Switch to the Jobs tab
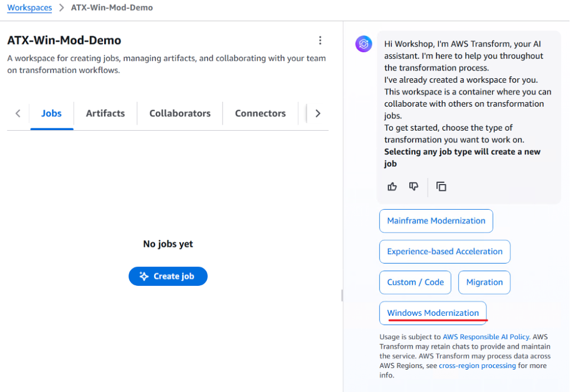The image size is (570, 392). (x=51, y=113)
